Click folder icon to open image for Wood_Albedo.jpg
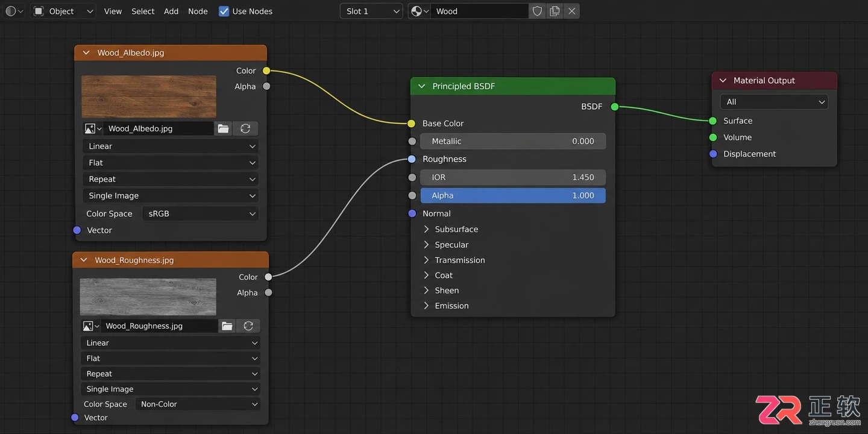868x434 pixels. click(x=224, y=128)
